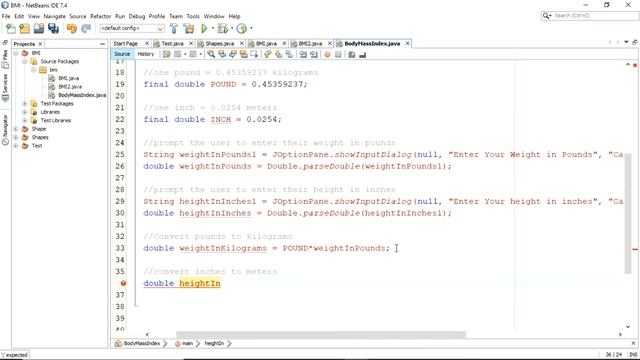The image size is (640, 360).
Task: Click the Uncomment icon in editor toolbar
Action: click(x=362, y=54)
